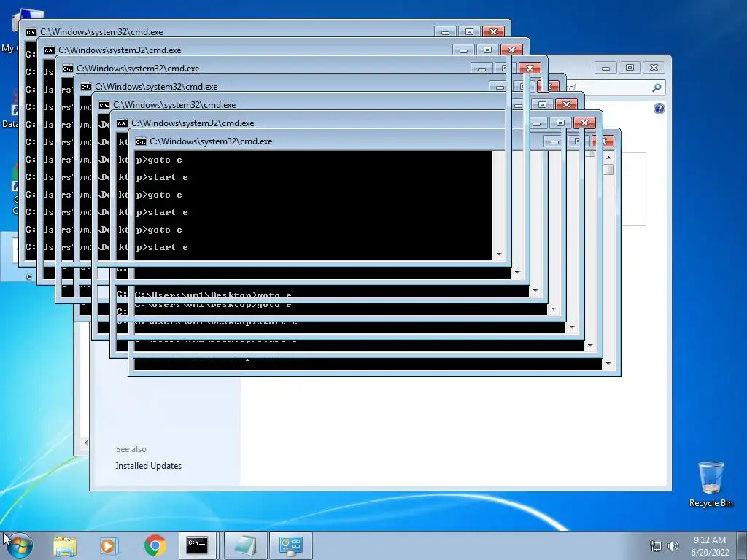747x560 pixels.
Task: Open the Windows Start menu orb
Action: coord(19,545)
